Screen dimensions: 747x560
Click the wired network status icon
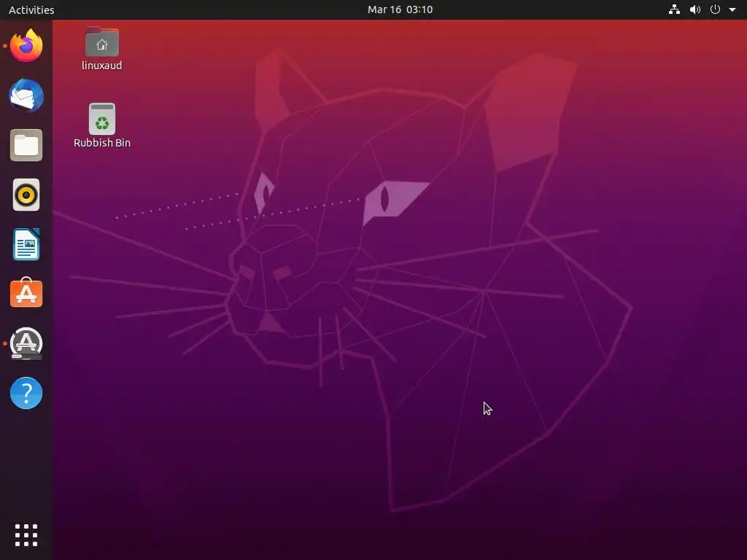pos(674,9)
